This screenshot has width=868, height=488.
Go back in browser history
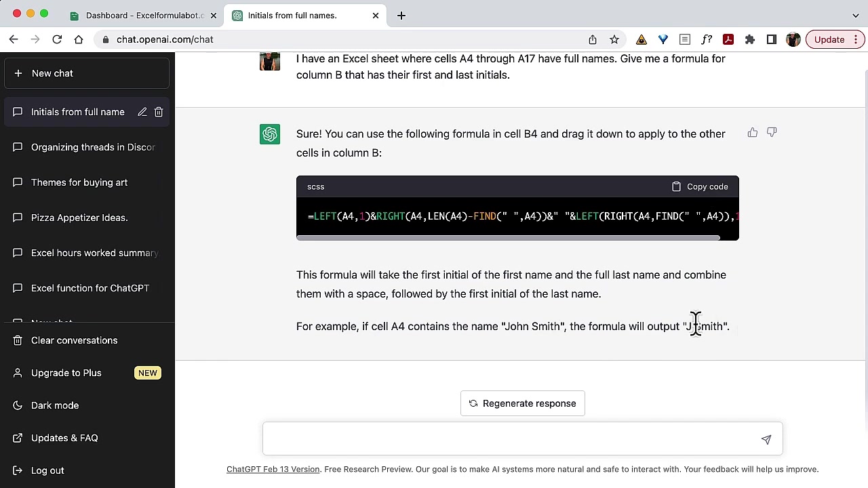tap(14, 39)
